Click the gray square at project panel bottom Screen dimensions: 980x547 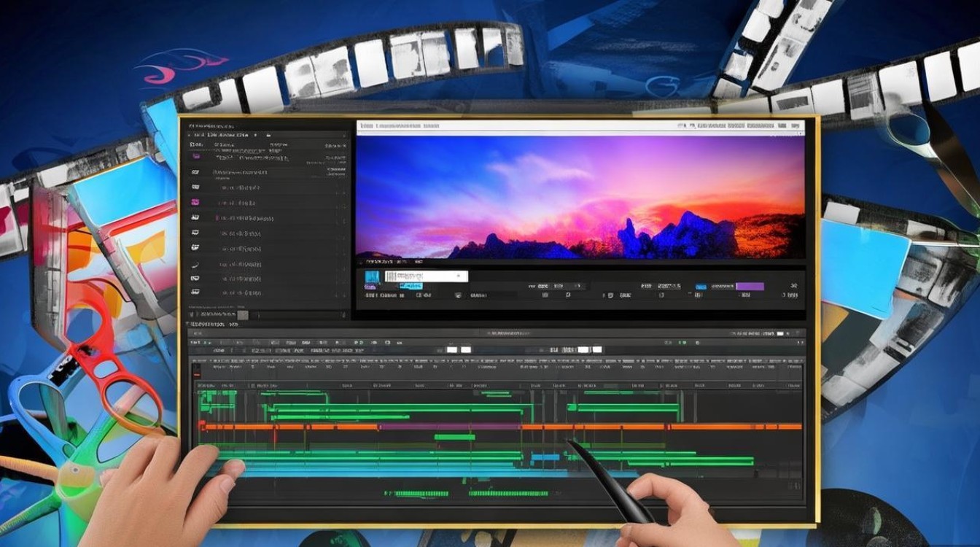click(x=244, y=314)
